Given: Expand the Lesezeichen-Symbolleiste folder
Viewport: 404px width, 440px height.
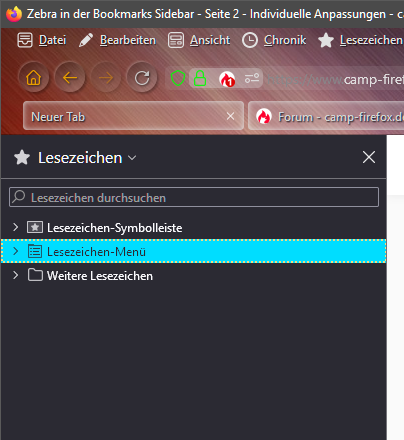Looking at the screenshot, I should (x=15, y=227).
